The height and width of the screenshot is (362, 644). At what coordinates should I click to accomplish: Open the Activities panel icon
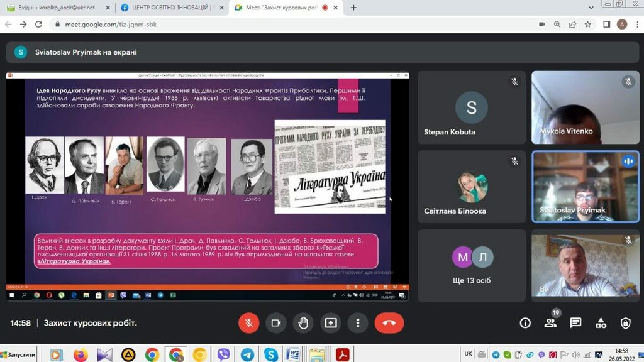[601, 323]
